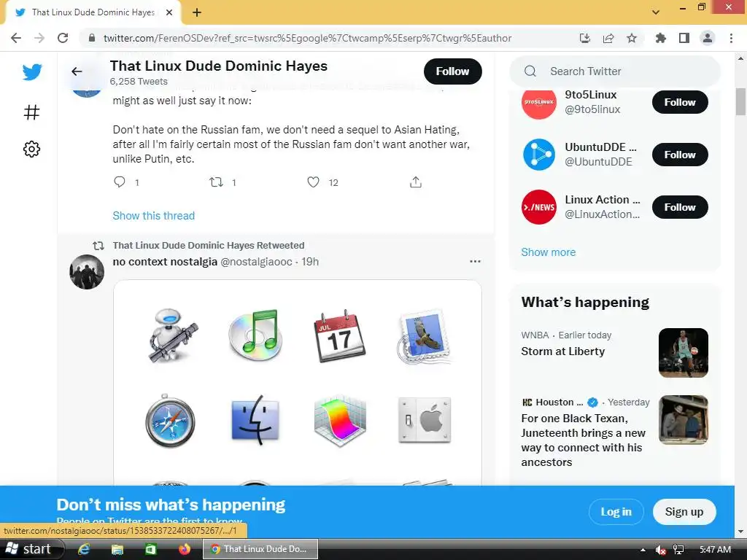Click the iCal calendar icon in image
747x560 pixels.
[x=339, y=335]
